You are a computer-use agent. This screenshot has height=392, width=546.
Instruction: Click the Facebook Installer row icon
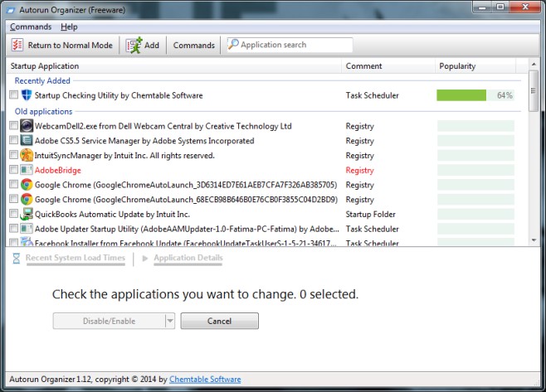pyautogui.click(x=27, y=242)
